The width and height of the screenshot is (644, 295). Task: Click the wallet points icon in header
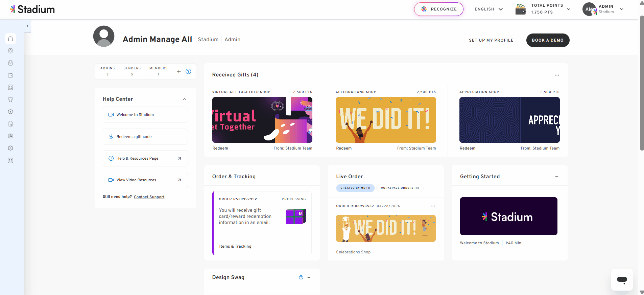click(521, 9)
